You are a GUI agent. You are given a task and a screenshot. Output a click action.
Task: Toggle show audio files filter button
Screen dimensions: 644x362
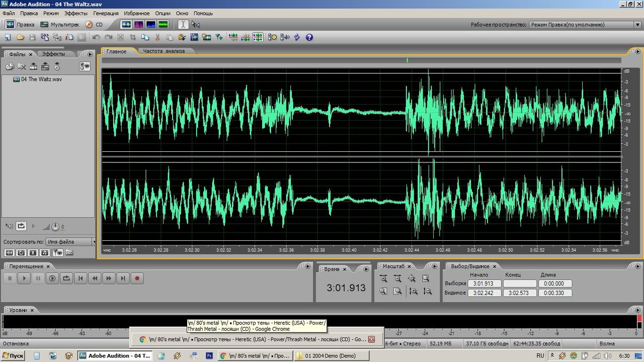coord(9,252)
